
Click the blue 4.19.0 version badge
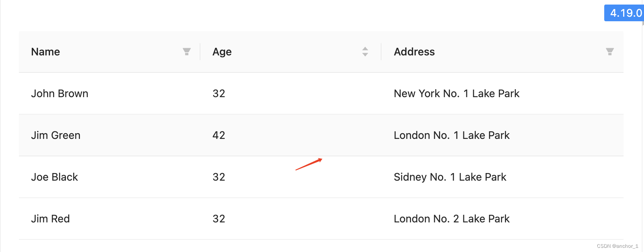(x=624, y=13)
